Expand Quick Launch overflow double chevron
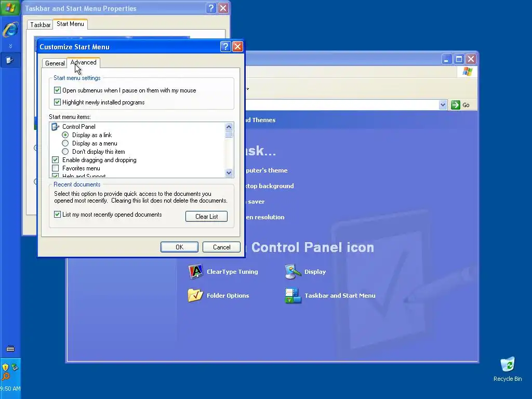 10,46
